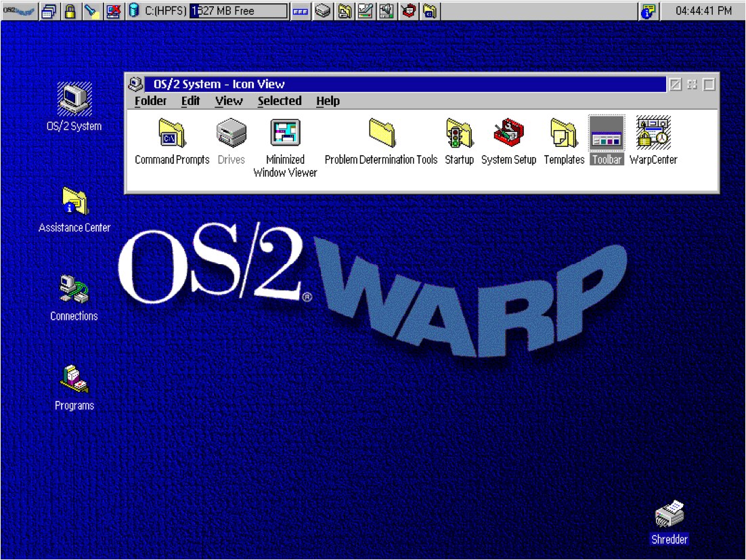746x560 pixels.
Task: Hide the OS/2 System window
Action: [676, 84]
